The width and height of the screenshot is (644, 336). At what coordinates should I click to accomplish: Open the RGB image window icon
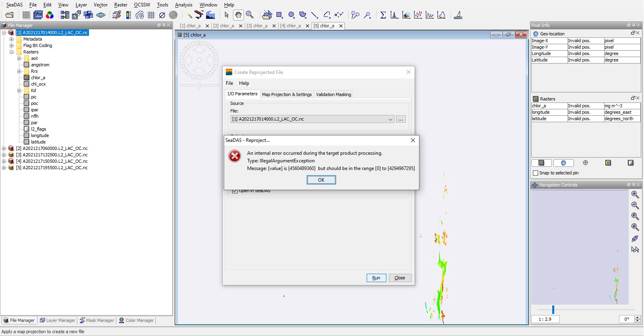click(x=50, y=15)
